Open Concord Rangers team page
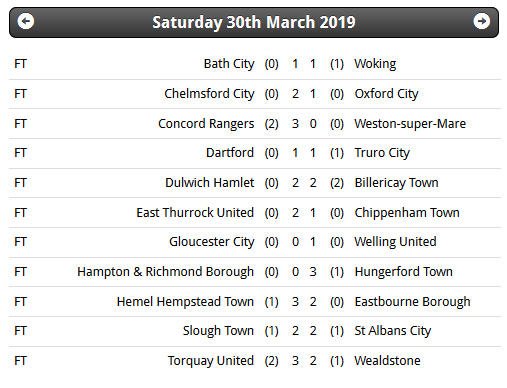The width and height of the screenshot is (507, 388). 206,124
